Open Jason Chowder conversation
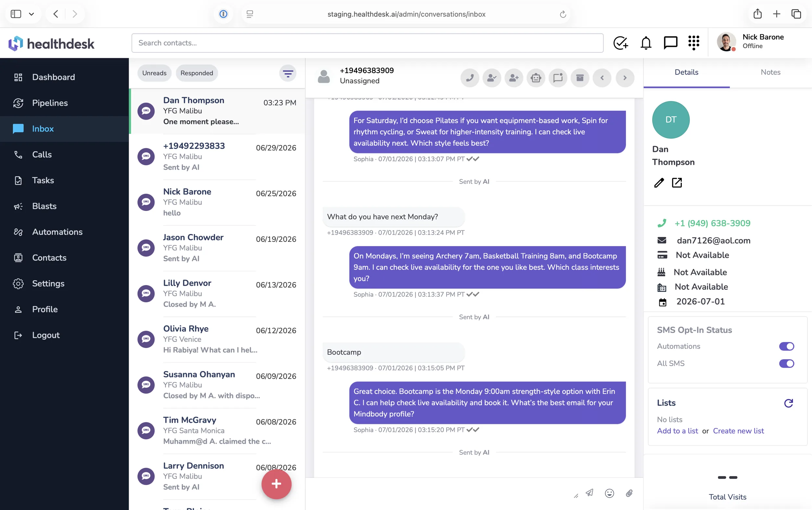812x510 pixels. point(217,248)
